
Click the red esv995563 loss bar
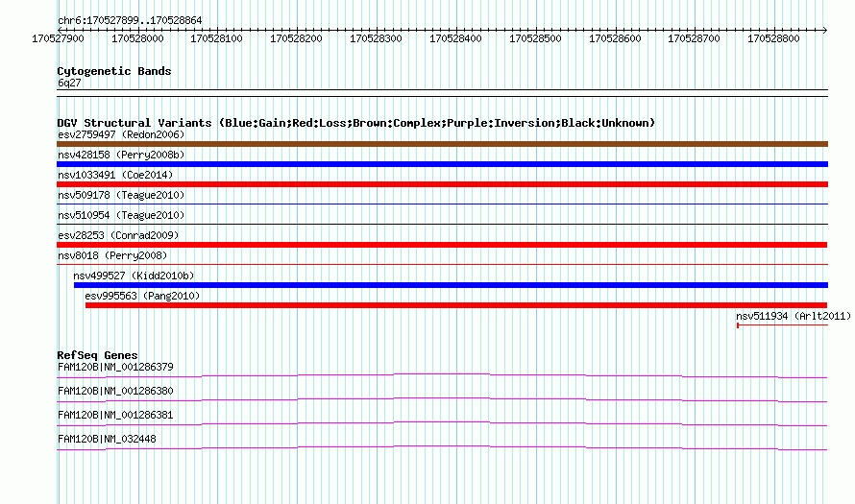click(456, 305)
